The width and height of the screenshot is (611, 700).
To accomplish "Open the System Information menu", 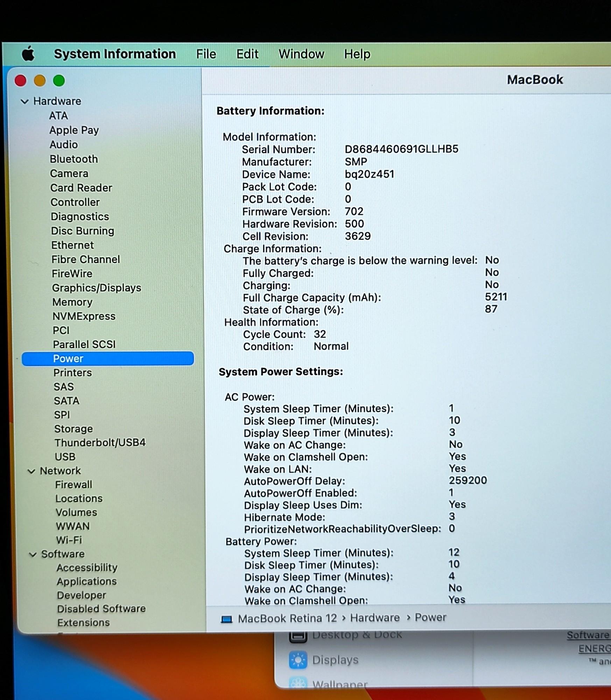I will (x=115, y=54).
